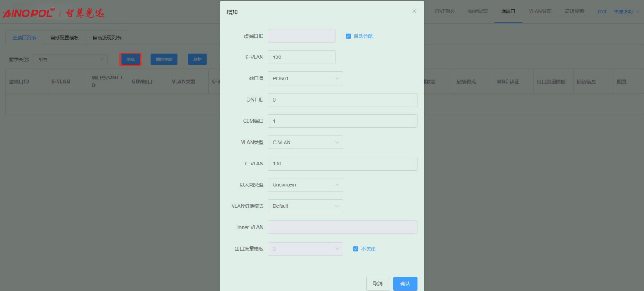This screenshot has width=644, height=291.
Task: Expand the VLAN类型 dropdown
Action: tap(305, 142)
